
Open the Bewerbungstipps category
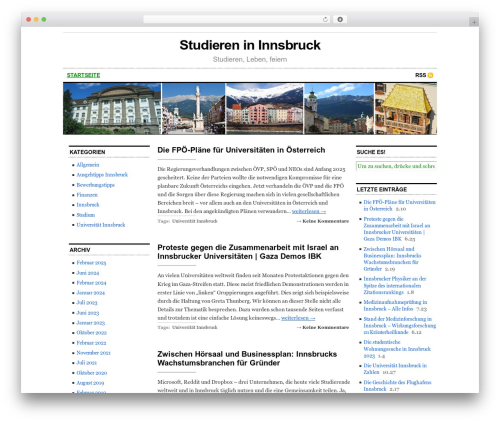[95, 185]
